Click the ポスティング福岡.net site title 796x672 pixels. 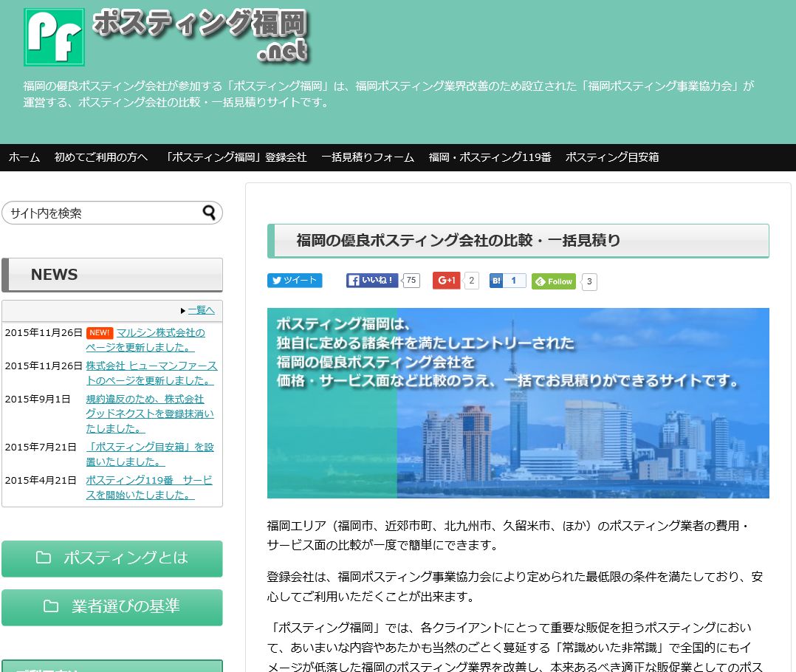201,35
